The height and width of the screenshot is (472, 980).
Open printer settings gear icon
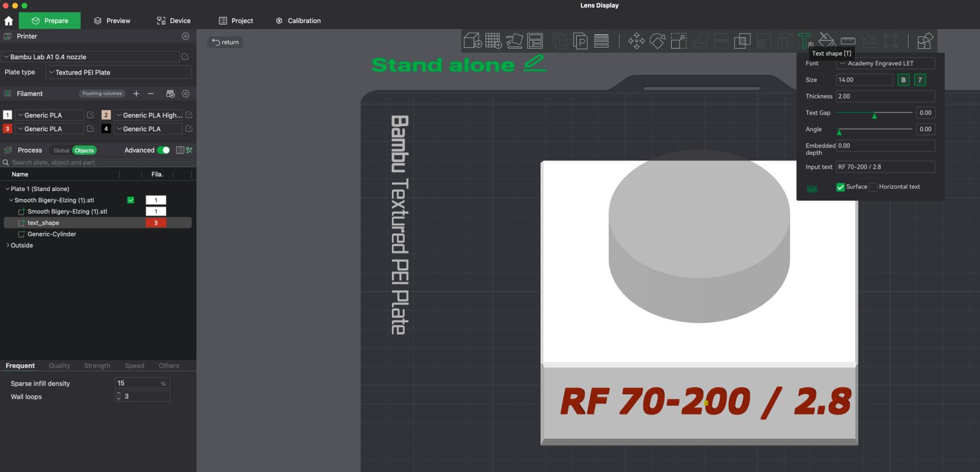pos(186,36)
